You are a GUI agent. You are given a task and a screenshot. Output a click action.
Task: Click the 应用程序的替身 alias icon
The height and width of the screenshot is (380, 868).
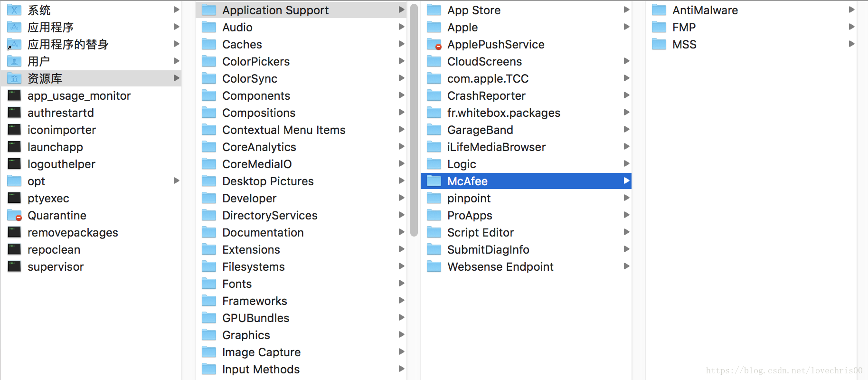point(14,44)
